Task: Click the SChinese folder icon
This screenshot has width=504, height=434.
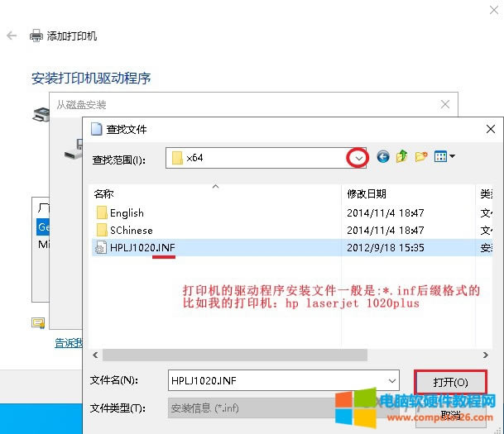Action: click(102, 230)
